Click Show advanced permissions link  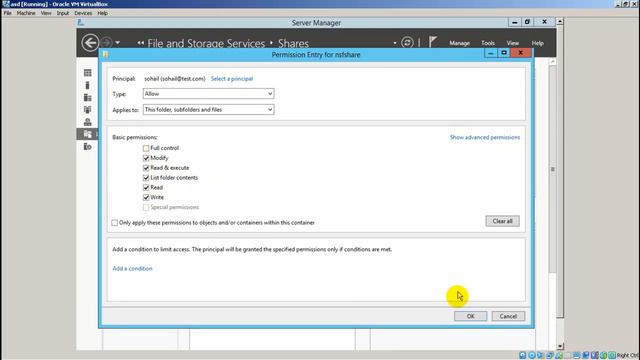[485, 137]
